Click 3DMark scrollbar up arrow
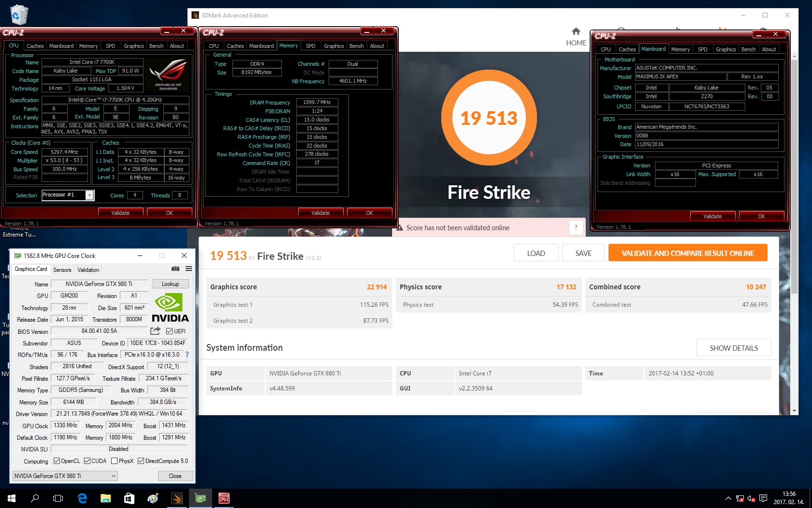This screenshot has width=812, height=508. 794,57
